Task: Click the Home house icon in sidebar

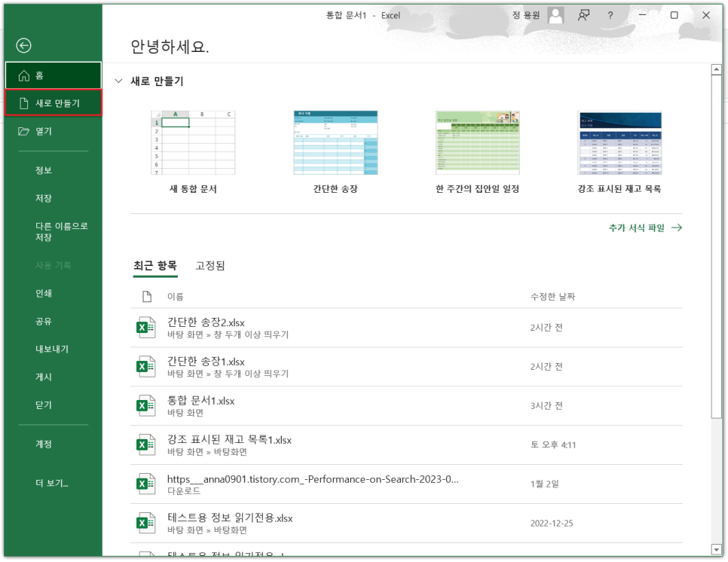Action: click(x=23, y=75)
